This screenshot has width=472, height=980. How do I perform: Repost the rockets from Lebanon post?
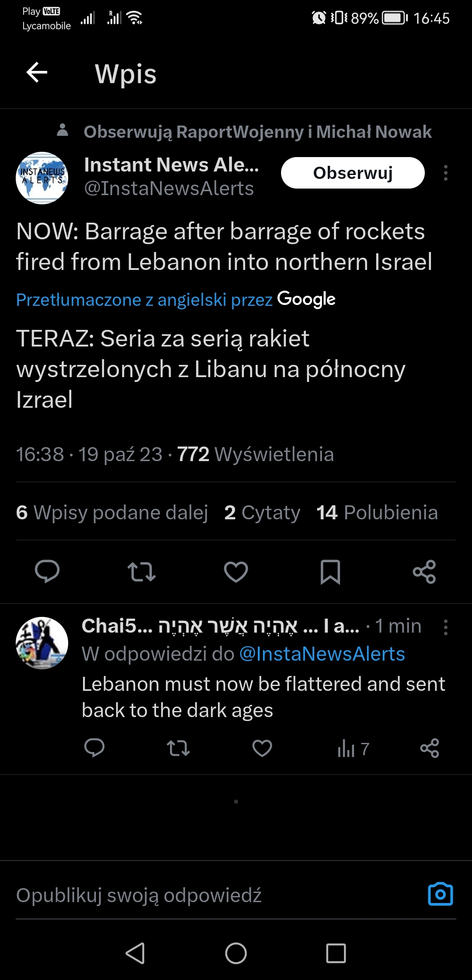coord(141,571)
